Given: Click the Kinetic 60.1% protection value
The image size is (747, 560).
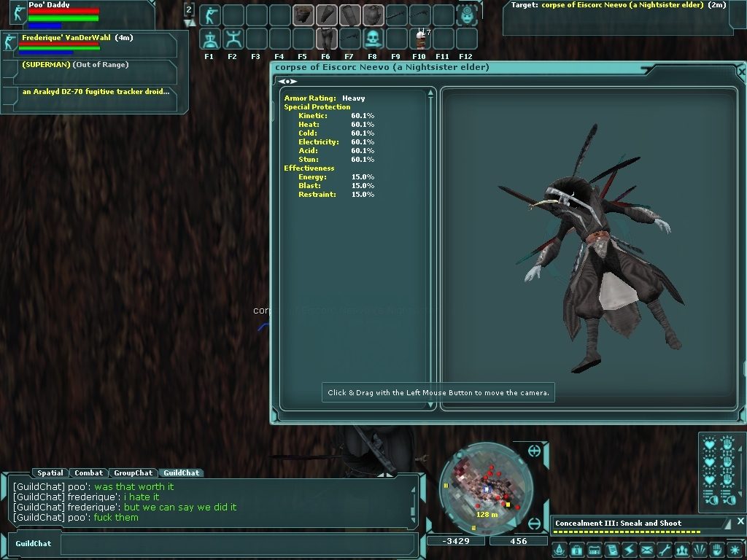Looking at the screenshot, I should pyautogui.click(x=363, y=116).
